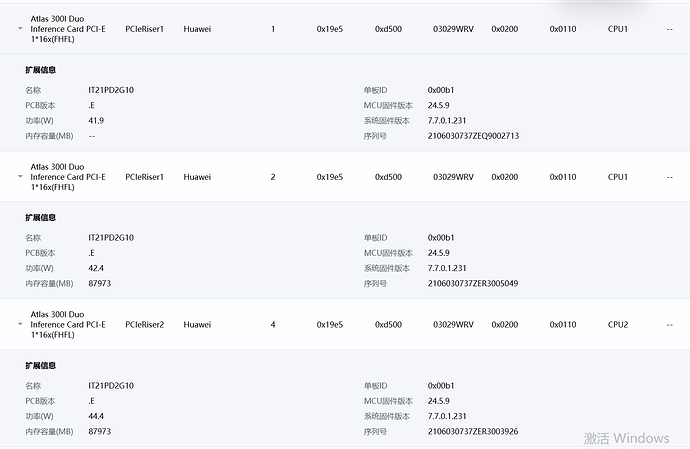
Task: Click the power value 42.4
Action: pyautogui.click(x=96, y=268)
